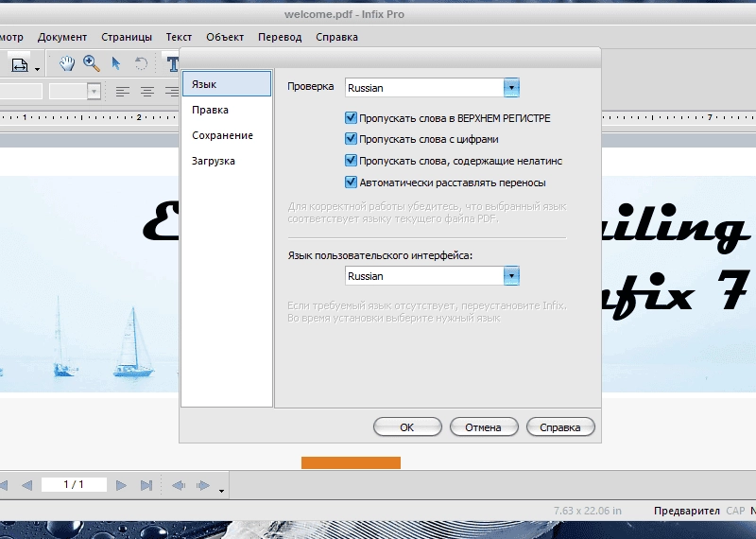This screenshot has height=539, width=756.
Task: Click the CAP status indicator
Action: 735,511
